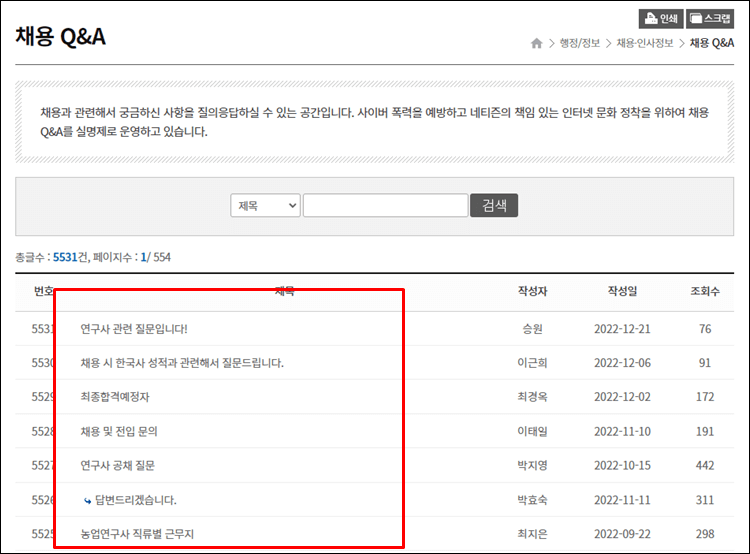Viewport: 750px width, 554px height.
Task: Open post 채용 및 전입 문의
Action: point(119,432)
